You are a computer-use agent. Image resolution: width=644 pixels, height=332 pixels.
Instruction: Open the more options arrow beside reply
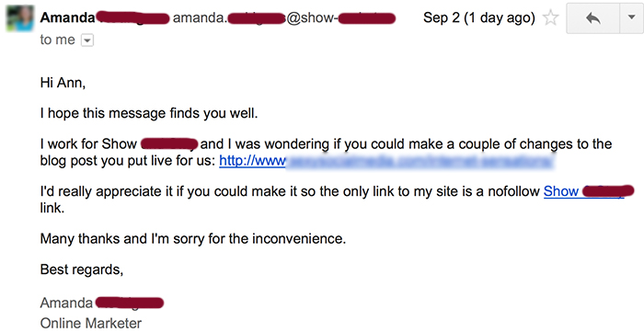[632, 18]
